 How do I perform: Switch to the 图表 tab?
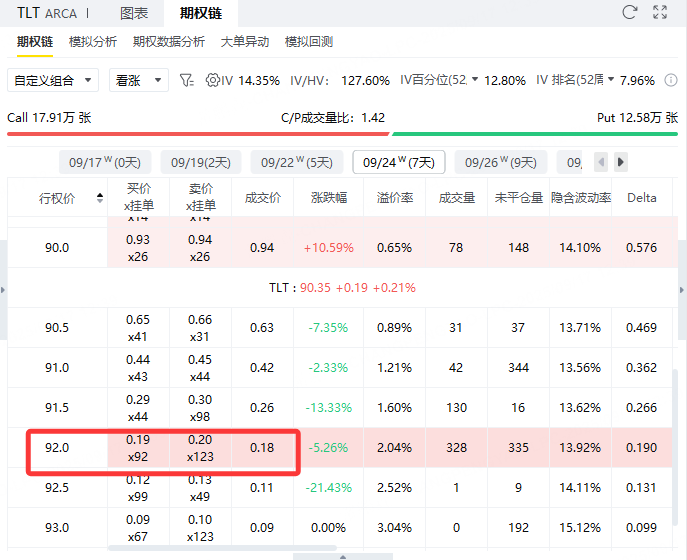click(x=134, y=13)
